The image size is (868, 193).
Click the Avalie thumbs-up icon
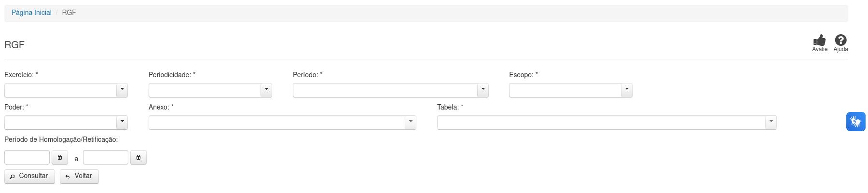819,41
